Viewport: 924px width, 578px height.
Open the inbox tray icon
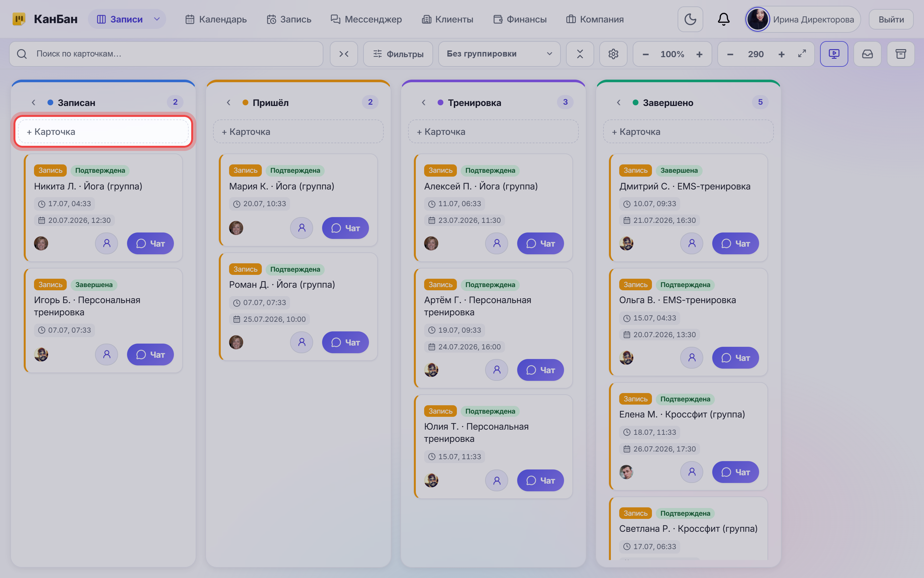[868, 54]
